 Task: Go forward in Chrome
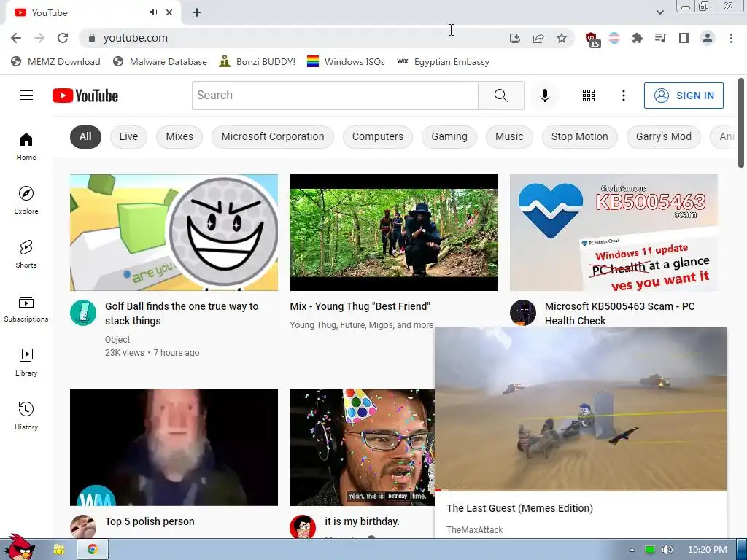coord(39,38)
